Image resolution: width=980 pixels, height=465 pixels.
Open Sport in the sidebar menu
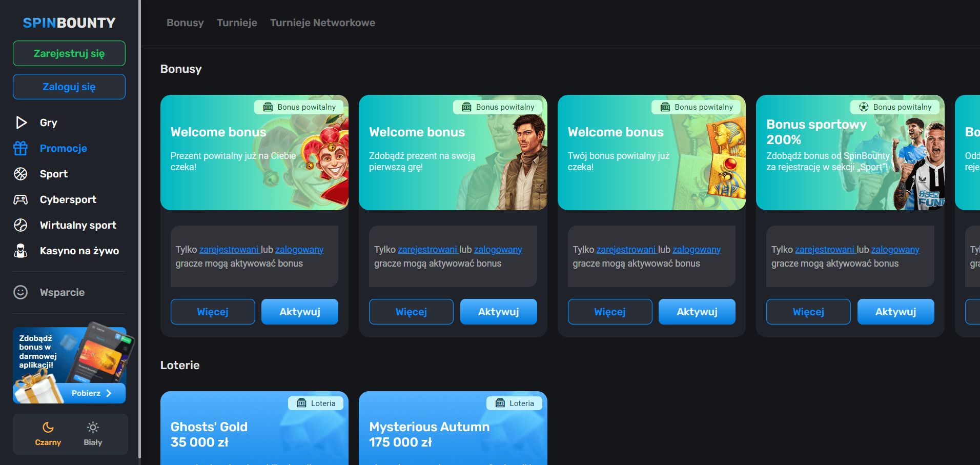point(54,174)
